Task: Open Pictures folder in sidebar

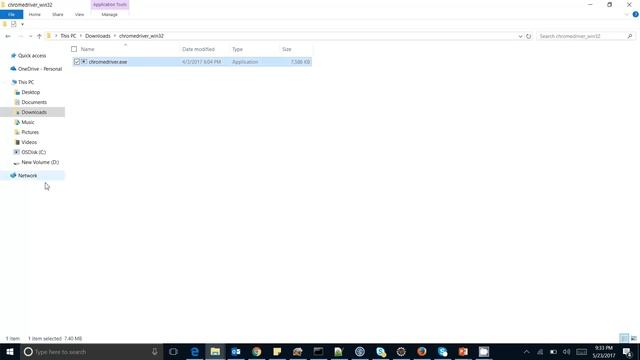Action: 30,132
